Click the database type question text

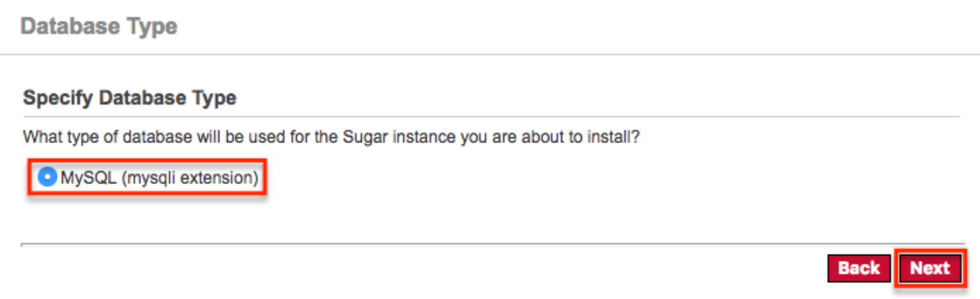point(331,137)
